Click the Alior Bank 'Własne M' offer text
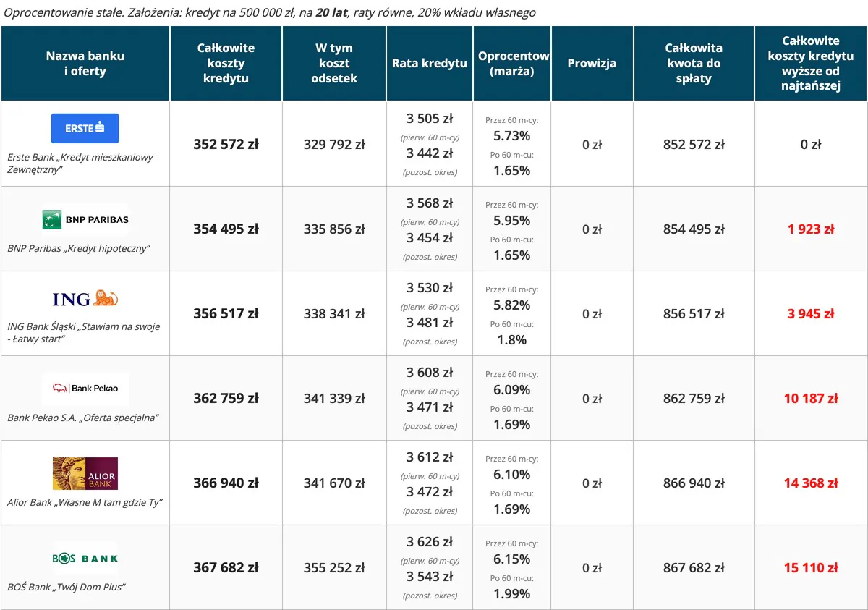This screenshot has width=868, height=610. click(x=85, y=502)
